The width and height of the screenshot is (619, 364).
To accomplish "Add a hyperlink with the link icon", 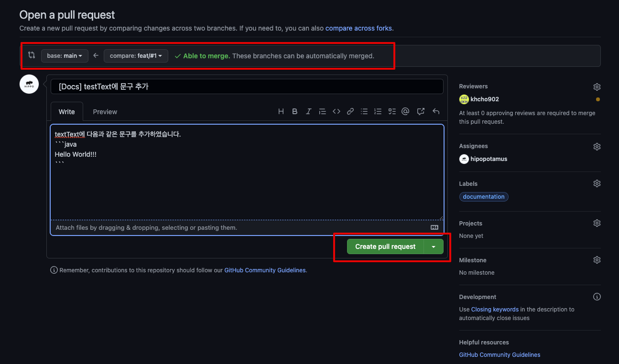I will point(350,111).
